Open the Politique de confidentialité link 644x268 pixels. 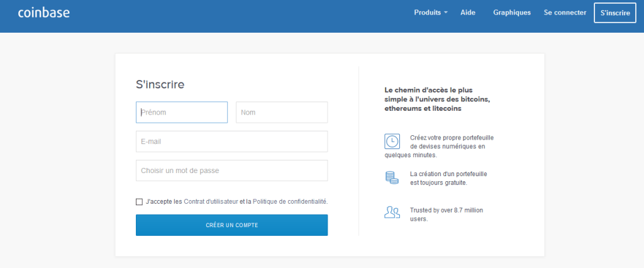pyautogui.click(x=289, y=202)
